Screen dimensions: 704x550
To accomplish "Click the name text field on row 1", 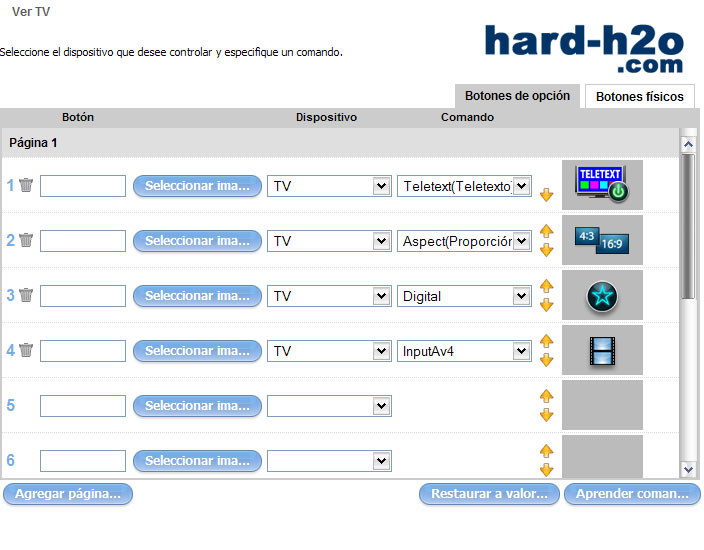I will click(83, 186).
